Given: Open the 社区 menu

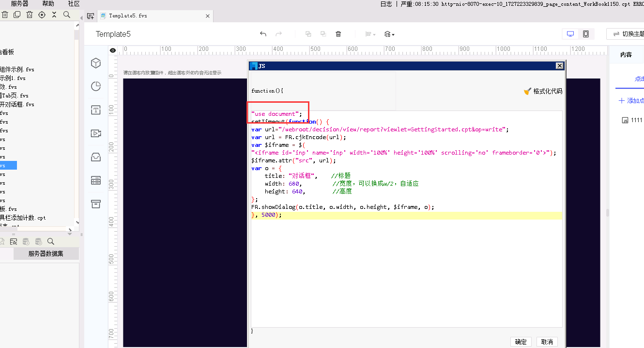Looking at the screenshot, I should click(74, 3).
